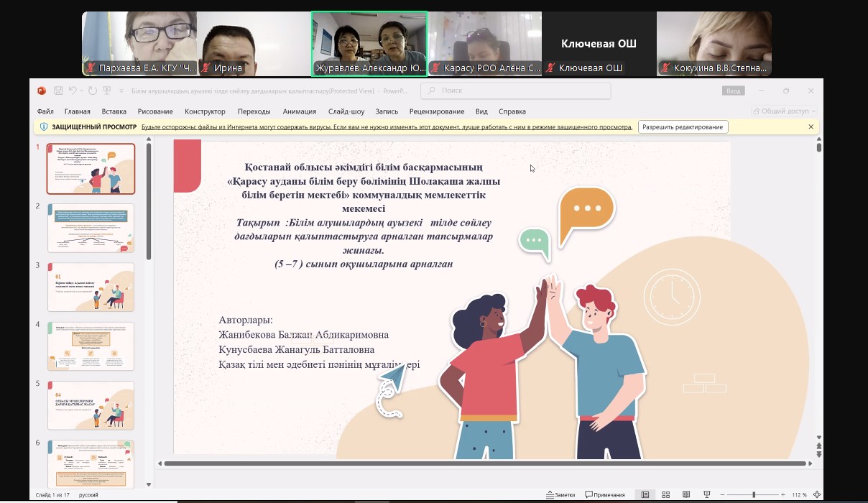Dismiss the Protected View warning bar
Viewport: 868px width, 503px height.
(811, 127)
